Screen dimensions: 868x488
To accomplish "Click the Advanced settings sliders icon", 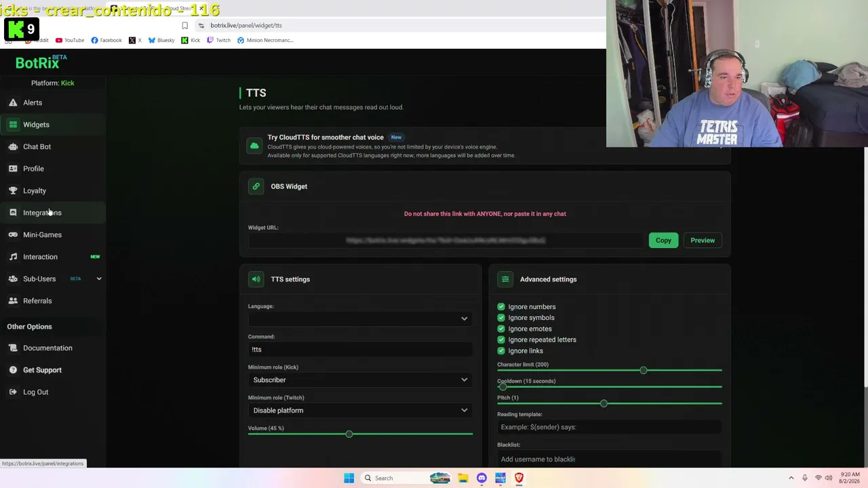I will (505, 279).
